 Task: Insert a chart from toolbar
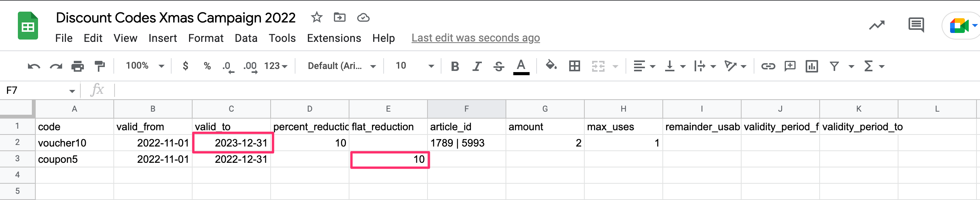point(811,66)
